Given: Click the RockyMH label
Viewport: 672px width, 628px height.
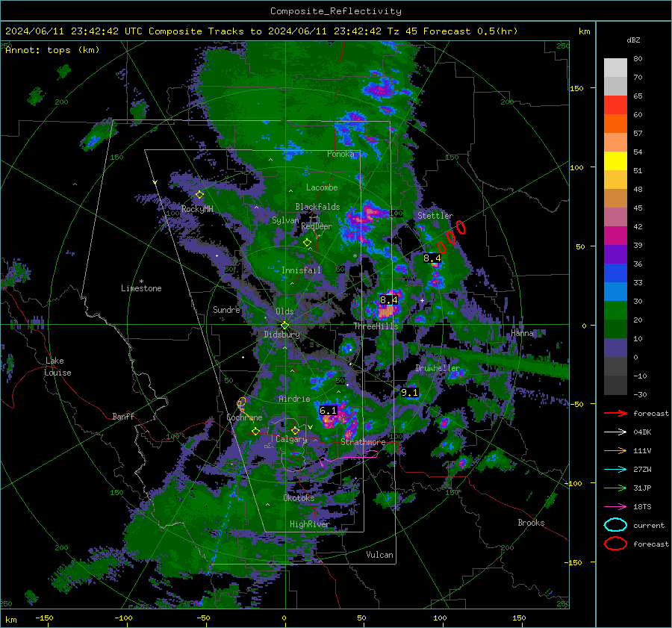Looking at the screenshot, I should 197,209.
